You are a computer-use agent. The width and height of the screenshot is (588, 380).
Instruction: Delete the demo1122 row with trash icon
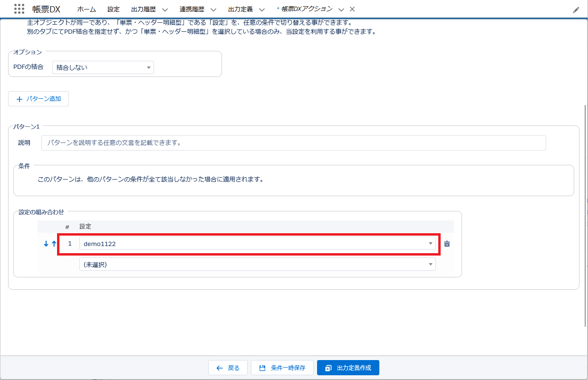(x=447, y=244)
